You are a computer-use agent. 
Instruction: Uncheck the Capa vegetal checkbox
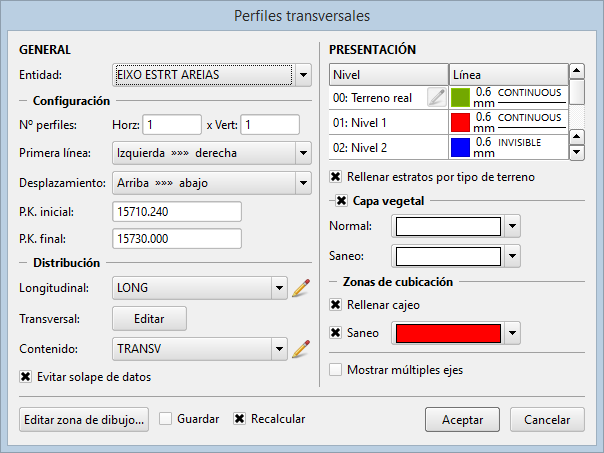pos(341,201)
